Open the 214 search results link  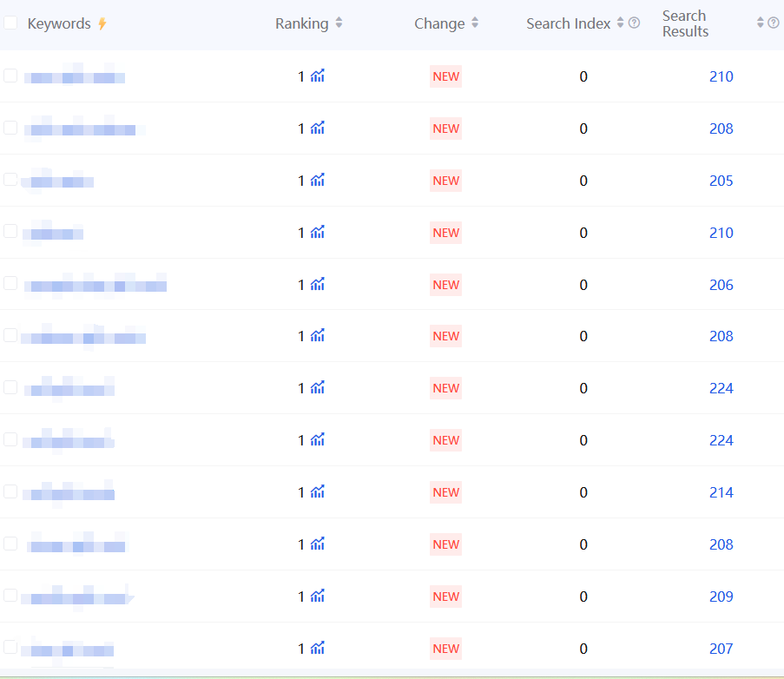[x=721, y=492]
